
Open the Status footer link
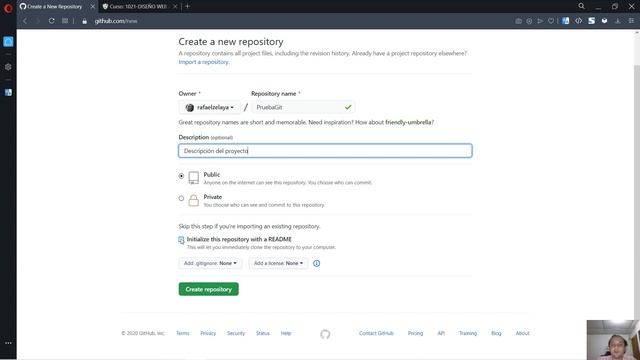pyautogui.click(x=263, y=333)
